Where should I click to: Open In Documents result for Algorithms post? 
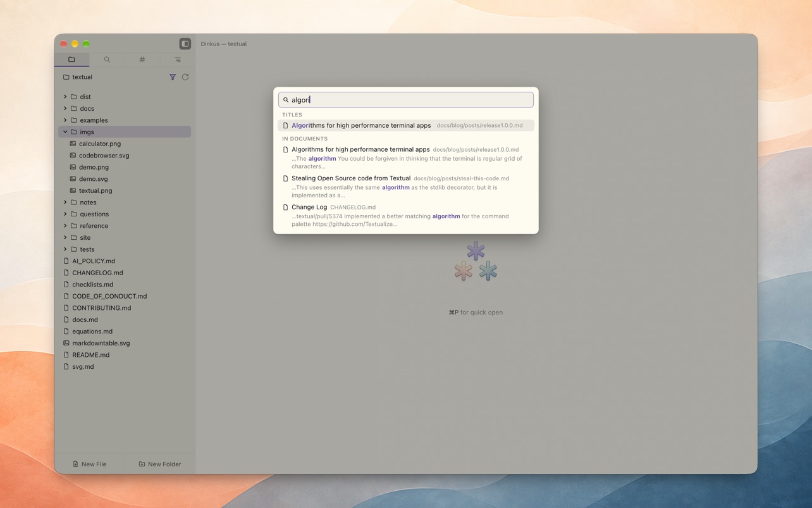(406, 158)
